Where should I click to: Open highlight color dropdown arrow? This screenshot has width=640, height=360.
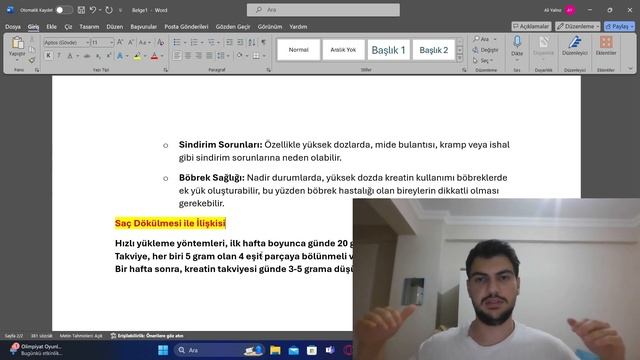[145, 56]
